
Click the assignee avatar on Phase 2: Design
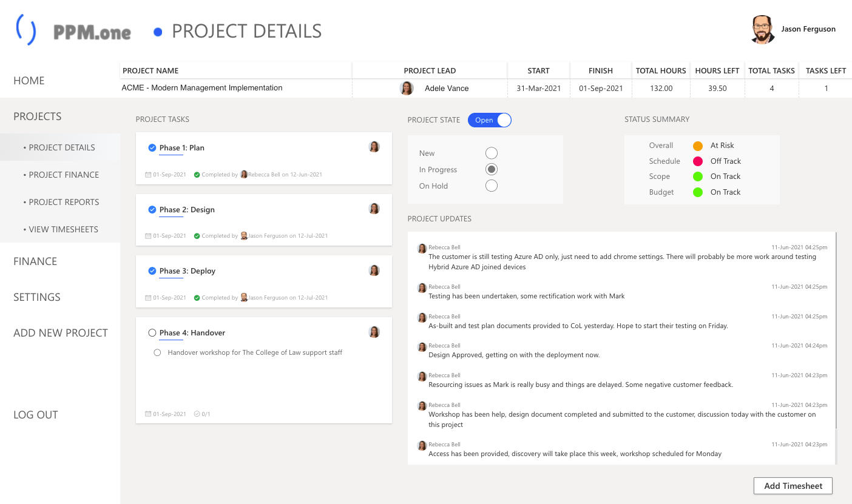374,209
